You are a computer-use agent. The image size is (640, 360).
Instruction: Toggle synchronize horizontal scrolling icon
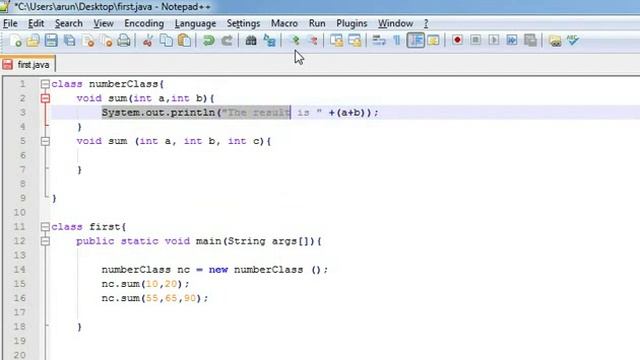355,40
